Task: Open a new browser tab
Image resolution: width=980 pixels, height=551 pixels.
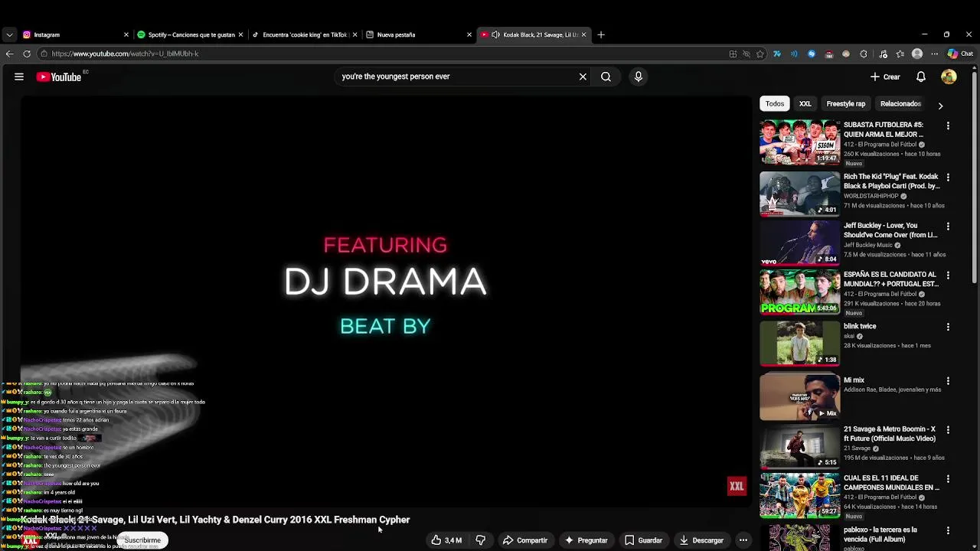Action: pyautogui.click(x=601, y=34)
